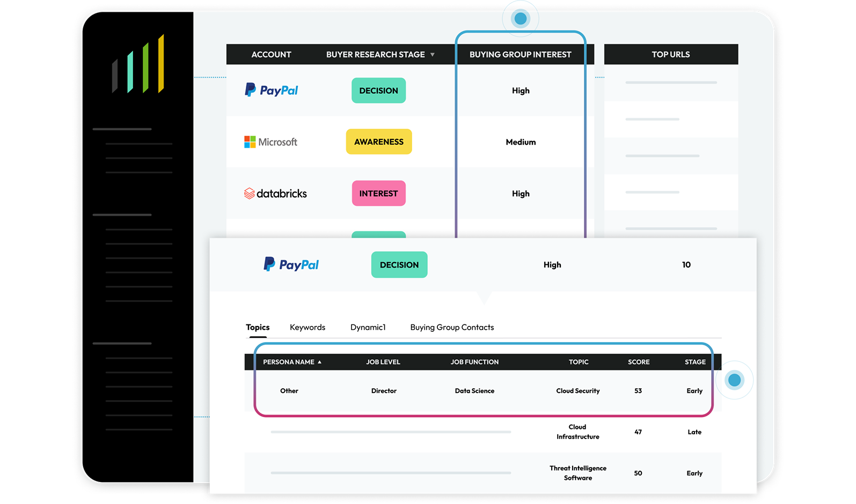
Task: Click the STAGE column header
Action: [x=695, y=362]
